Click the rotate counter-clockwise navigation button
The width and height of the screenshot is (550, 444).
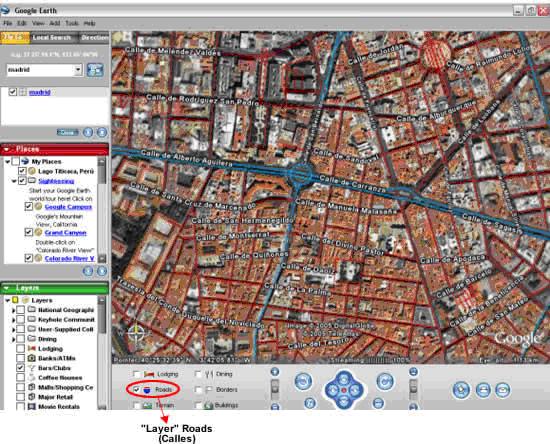(x=303, y=381)
